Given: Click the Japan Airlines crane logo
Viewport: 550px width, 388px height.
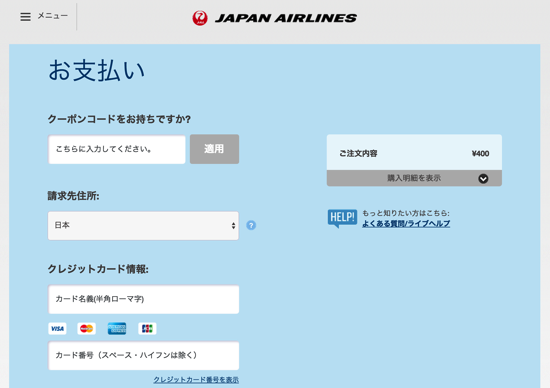Looking at the screenshot, I should pyautogui.click(x=200, y=18).
